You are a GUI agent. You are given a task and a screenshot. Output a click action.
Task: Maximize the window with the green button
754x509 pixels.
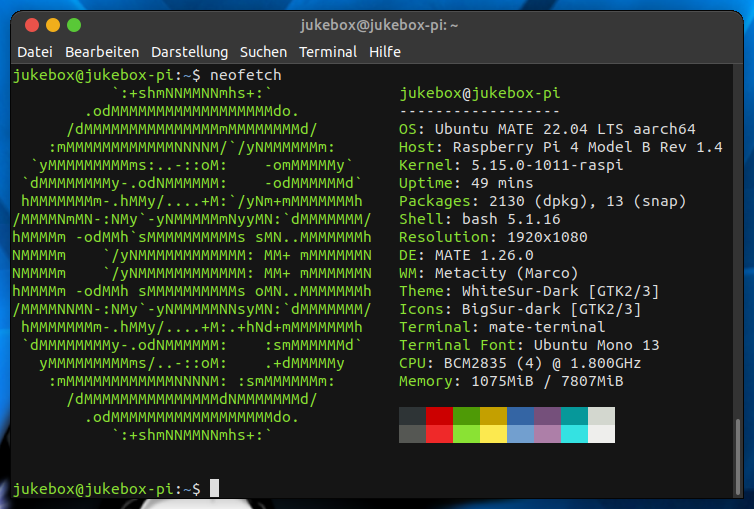[x=74, y=25]
